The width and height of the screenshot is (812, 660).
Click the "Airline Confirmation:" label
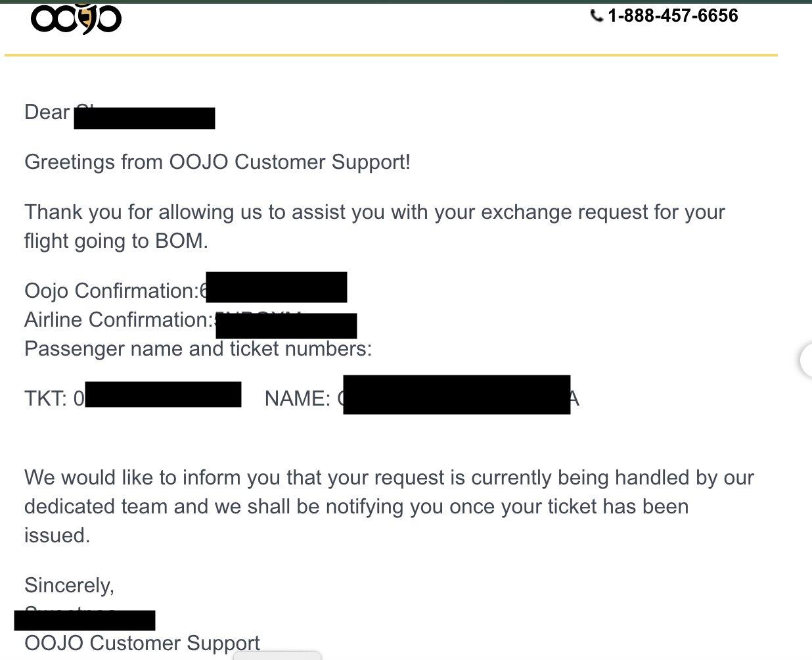pyautogui.click(x=118, y=319)
